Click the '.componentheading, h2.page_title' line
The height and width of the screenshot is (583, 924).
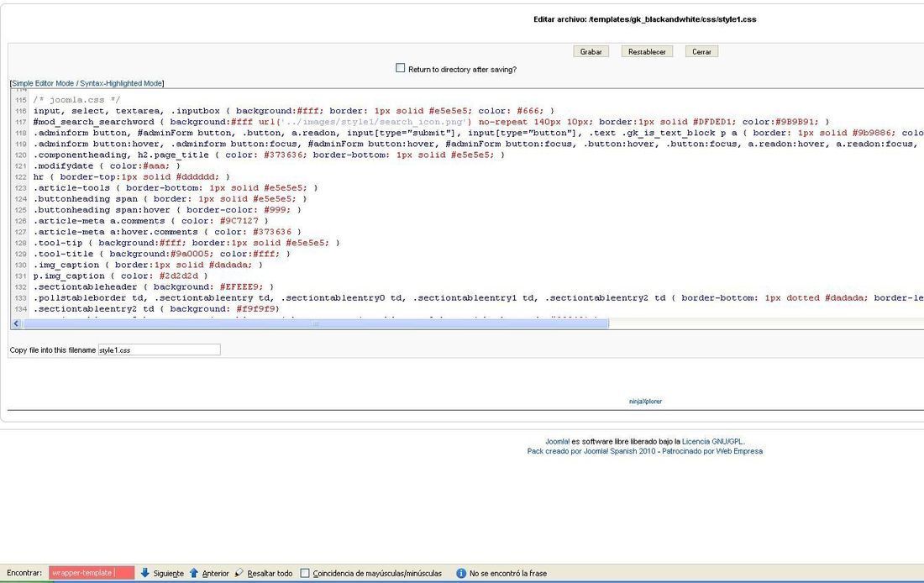(x=270, y=155)
